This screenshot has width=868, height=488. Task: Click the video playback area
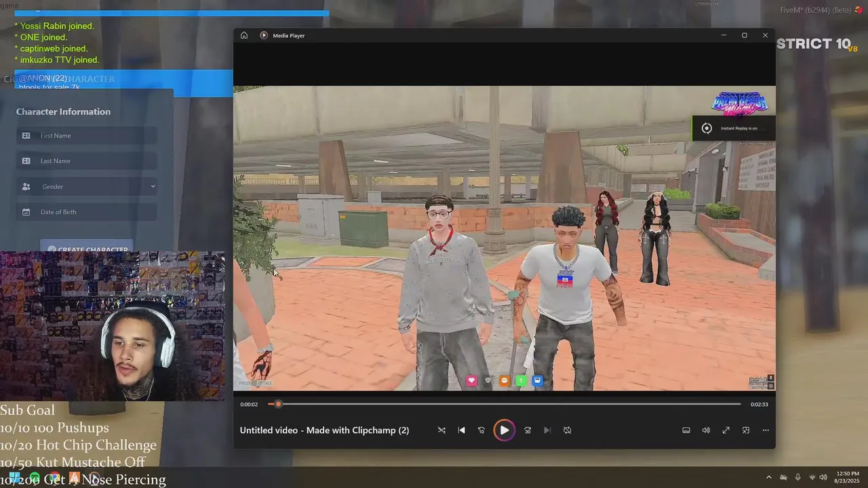click(x=505, y=238)
